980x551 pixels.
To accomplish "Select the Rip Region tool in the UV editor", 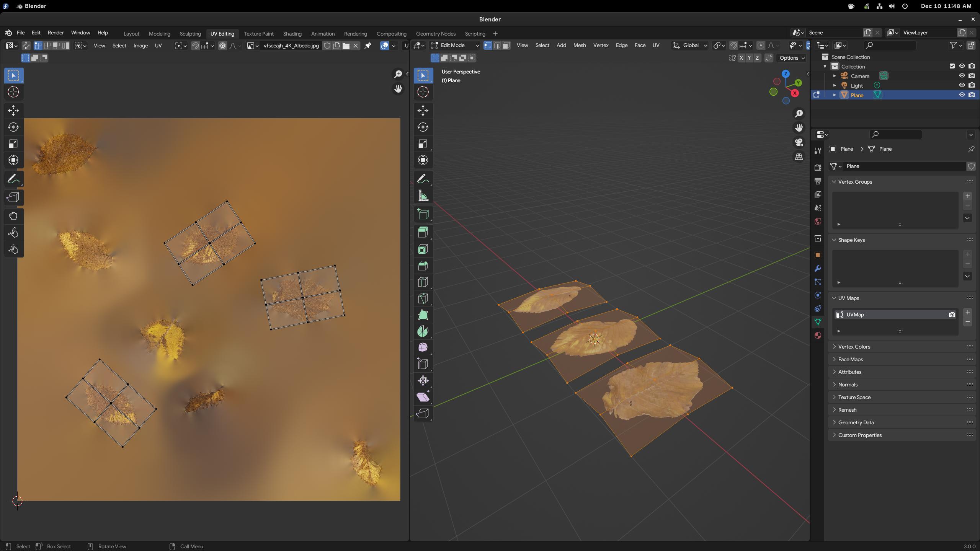I will pyautogui.click(x=13, y=197).
